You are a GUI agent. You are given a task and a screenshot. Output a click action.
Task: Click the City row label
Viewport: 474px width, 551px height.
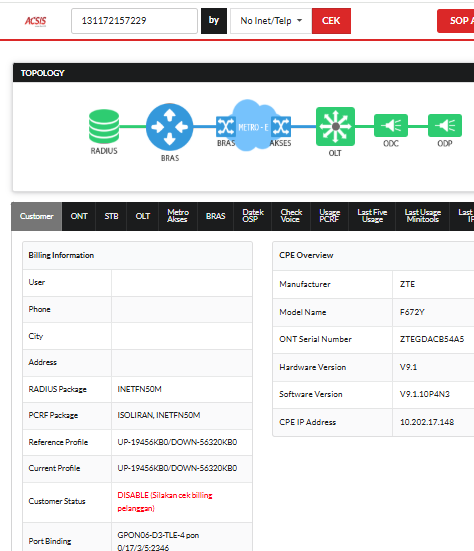tap(35, 336)
